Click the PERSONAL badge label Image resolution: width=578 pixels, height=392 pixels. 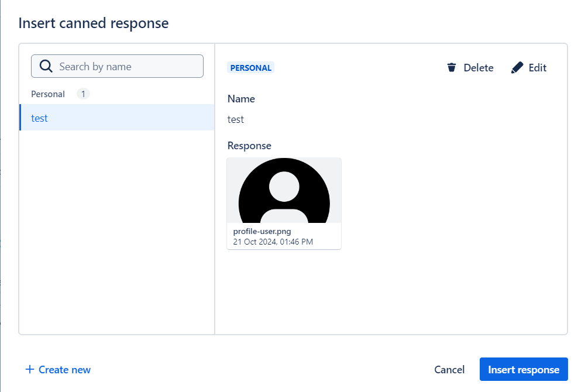tap(250, 68)
